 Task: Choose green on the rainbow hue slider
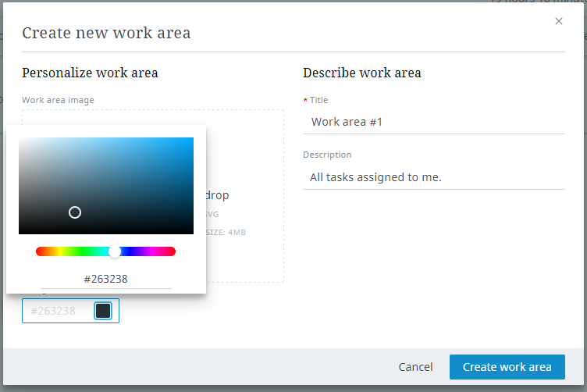[83, 251]
